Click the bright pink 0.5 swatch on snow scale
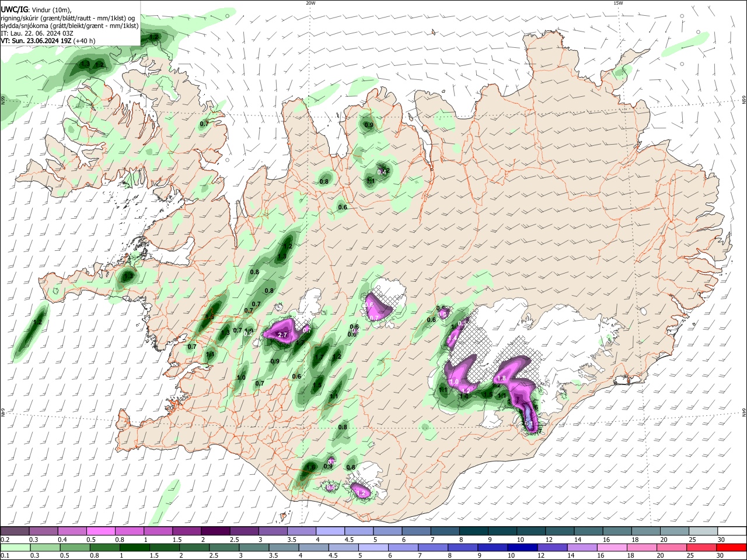 pos(100,531)
